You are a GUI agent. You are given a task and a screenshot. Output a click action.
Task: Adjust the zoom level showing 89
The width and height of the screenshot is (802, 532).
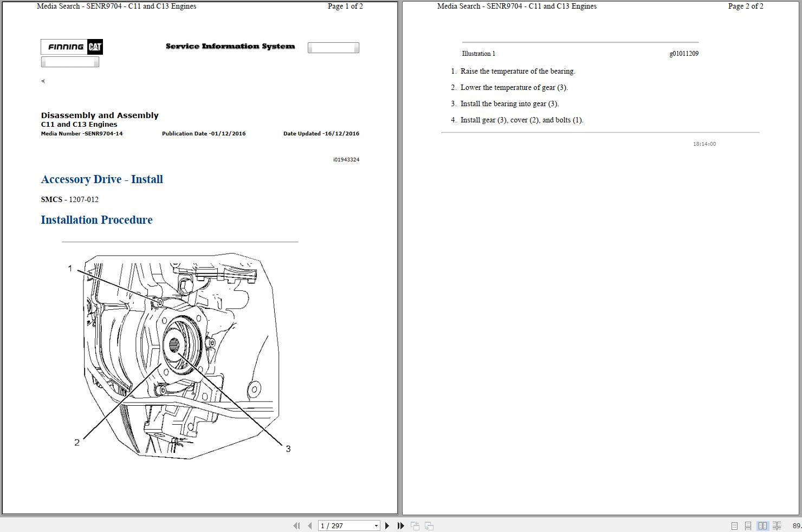pos(794,525)
